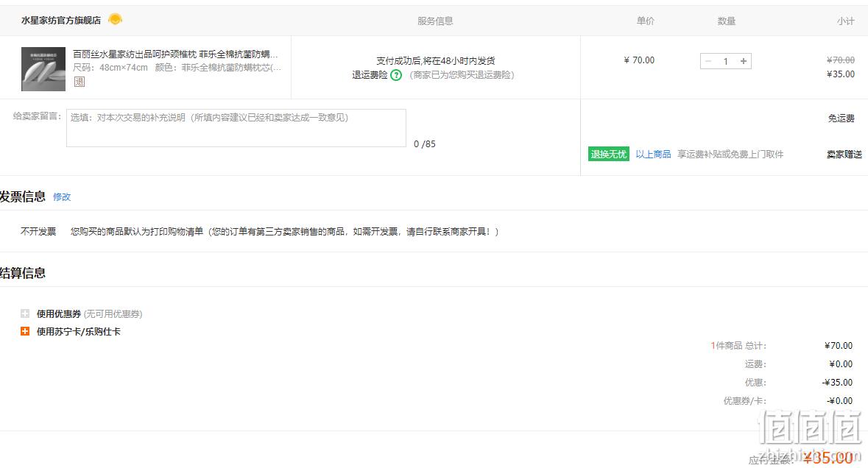Image resolution: width=868 pixels, height=468 pixels.
Task: Open the pillow product thumbnail
Action: (x=43, y=68)
